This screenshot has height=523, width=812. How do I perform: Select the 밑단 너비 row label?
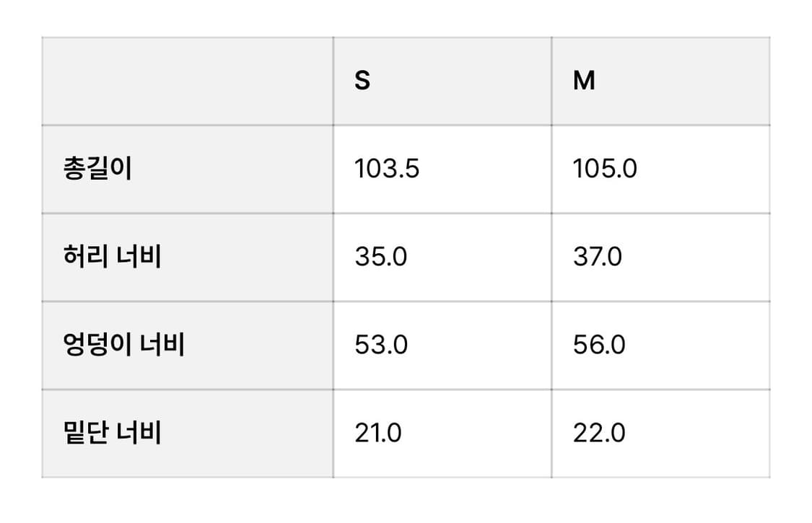pos(112,433)
